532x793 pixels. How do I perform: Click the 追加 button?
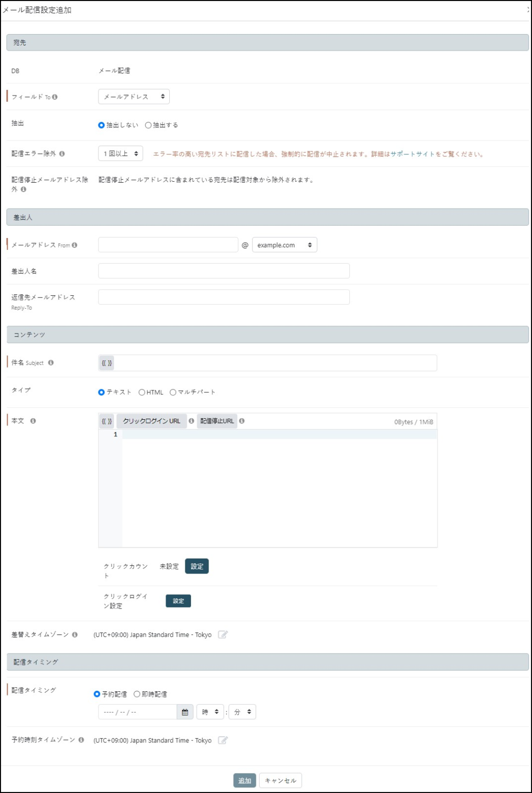pos(245,781)
